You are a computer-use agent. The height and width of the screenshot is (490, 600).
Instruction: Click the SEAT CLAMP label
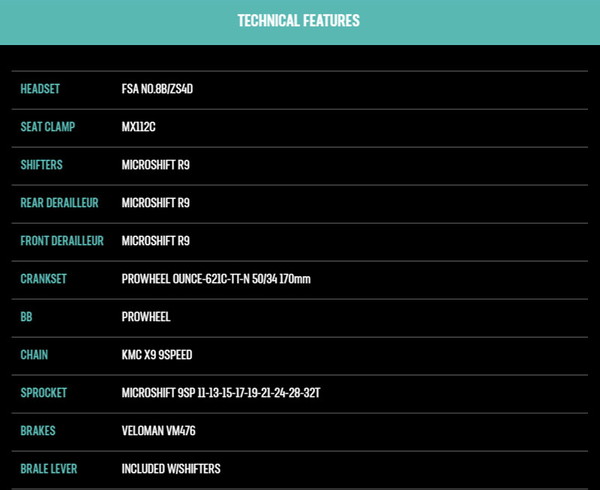click(48, 127)
